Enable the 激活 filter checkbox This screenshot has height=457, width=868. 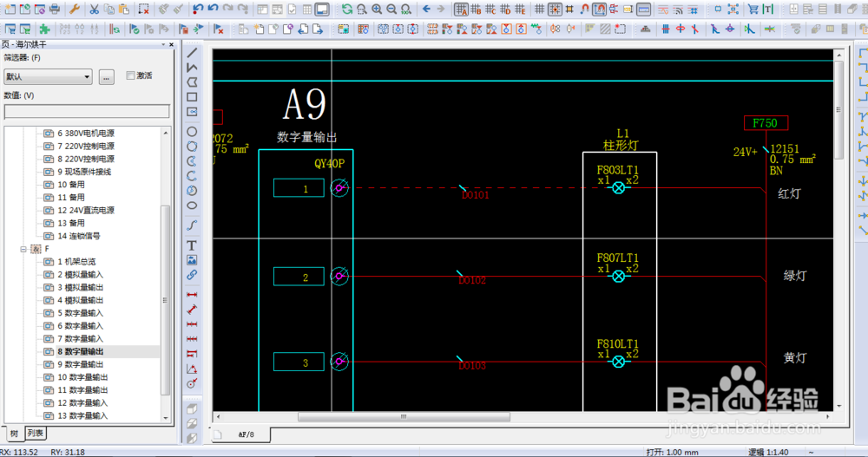coord(131,75)
